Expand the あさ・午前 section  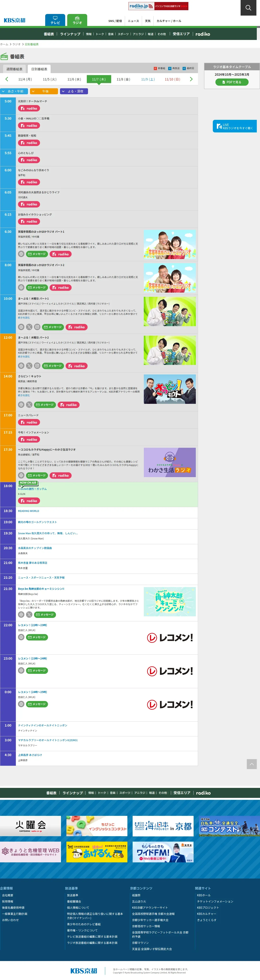click(x=14, y=91)
